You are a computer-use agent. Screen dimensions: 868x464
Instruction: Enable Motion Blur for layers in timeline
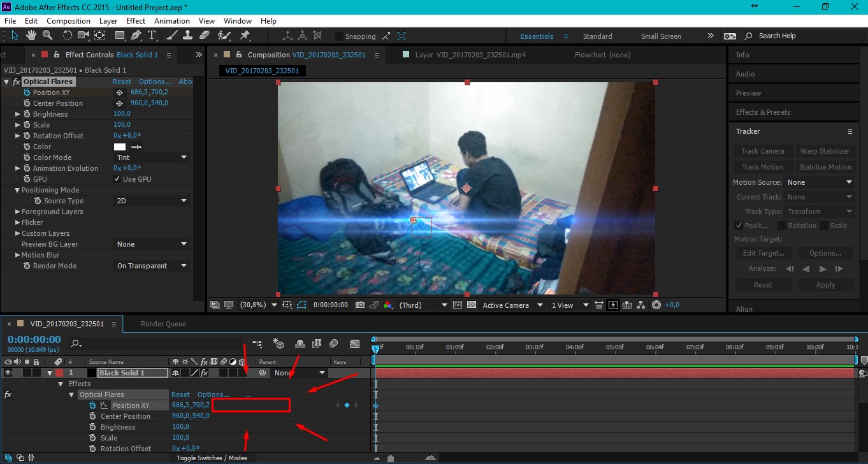[334, 344]
